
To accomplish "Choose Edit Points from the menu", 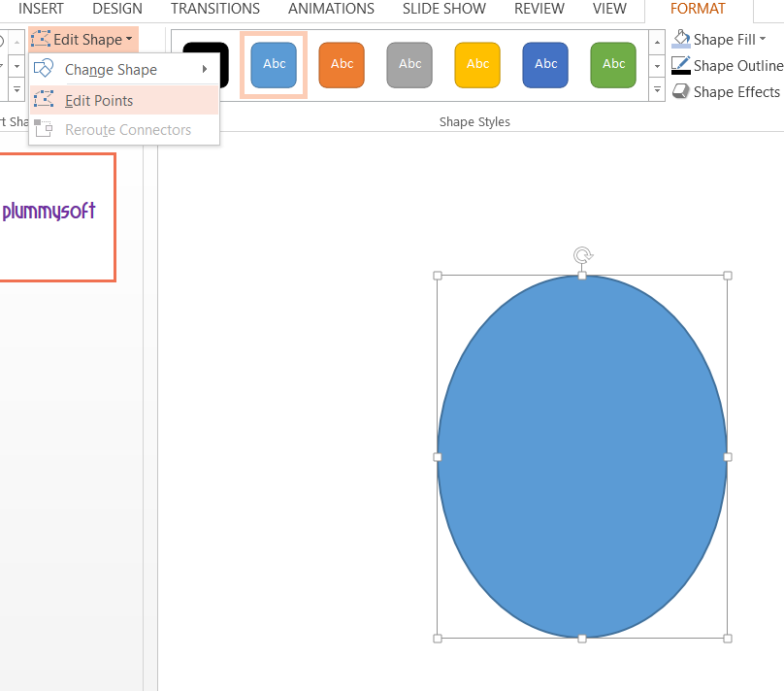I will click(x=124, y=101).
